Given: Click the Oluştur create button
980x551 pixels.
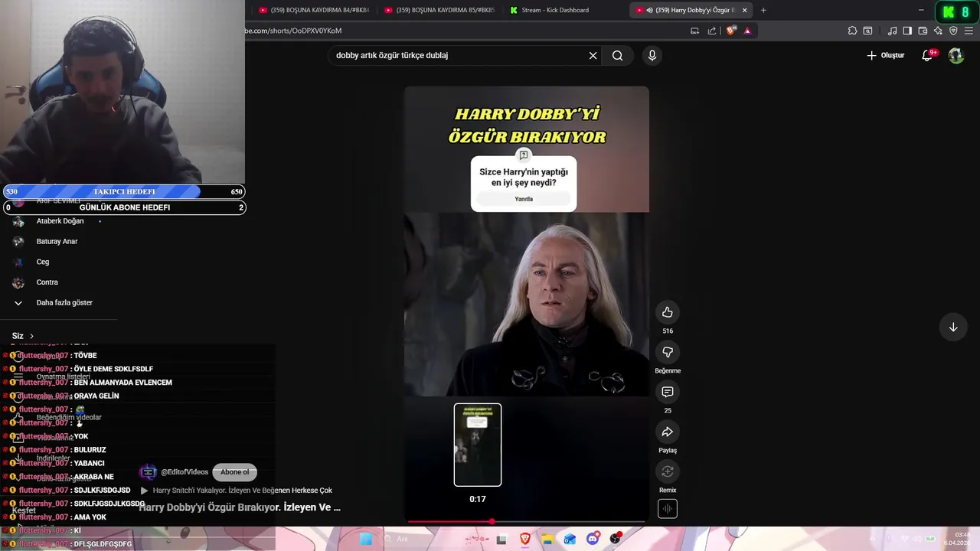Looking at the screenshot, I should (885, 55).
